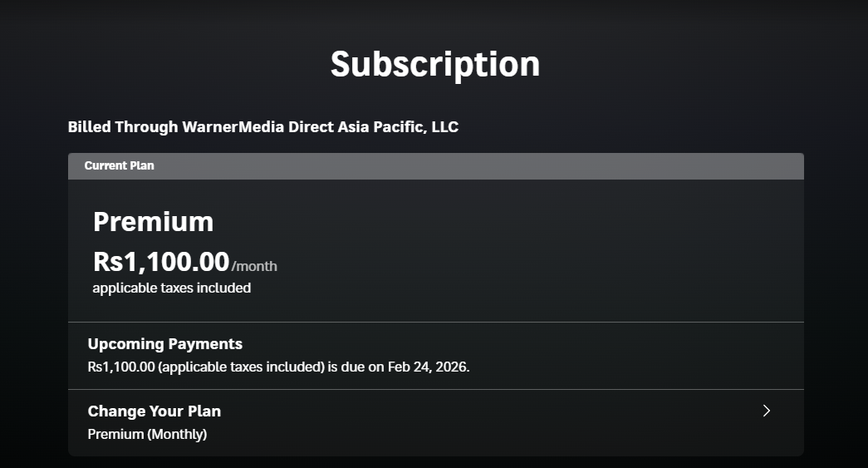The width and height of the screenshot is (868, 468).
Task: Click the "is due on" payment sentence
Action: tap(356, 367)
